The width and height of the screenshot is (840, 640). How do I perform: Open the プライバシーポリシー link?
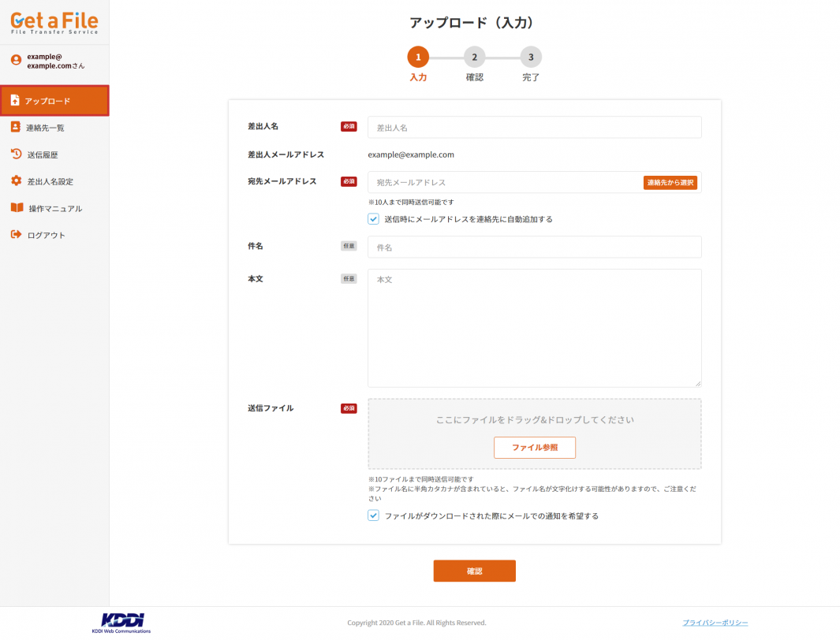[715, 623]
